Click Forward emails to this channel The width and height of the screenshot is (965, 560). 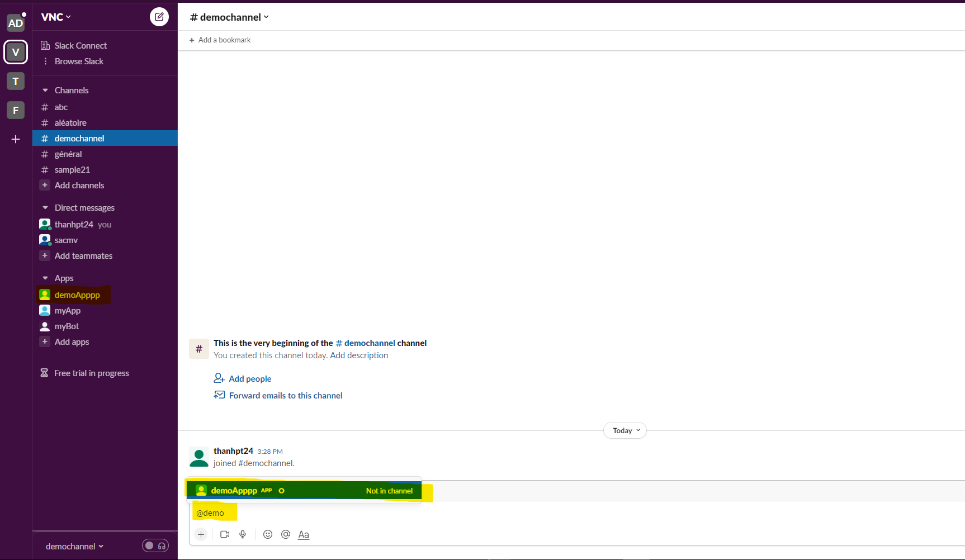[x=278, y=395]
